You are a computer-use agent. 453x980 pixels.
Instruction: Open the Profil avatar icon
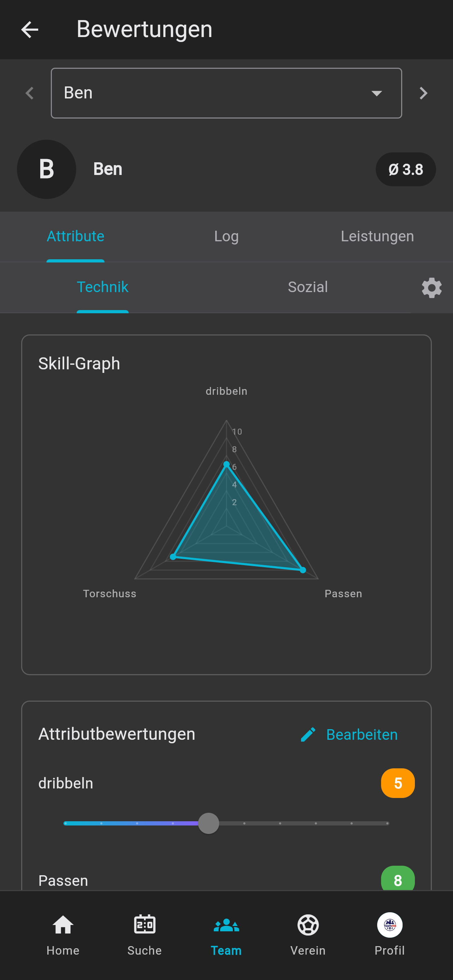pyautogui.click(x=389, y=925)
